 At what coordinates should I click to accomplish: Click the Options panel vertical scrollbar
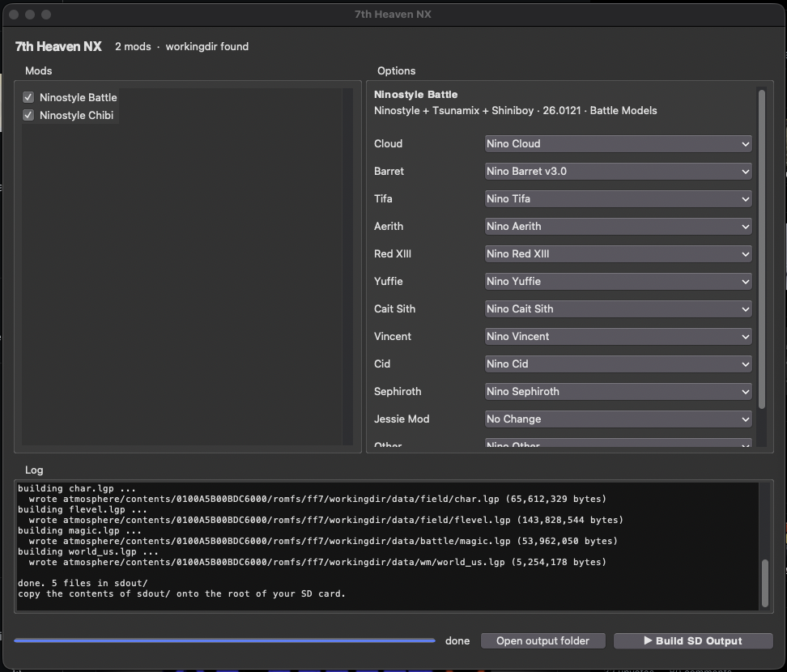coord(761,249)
